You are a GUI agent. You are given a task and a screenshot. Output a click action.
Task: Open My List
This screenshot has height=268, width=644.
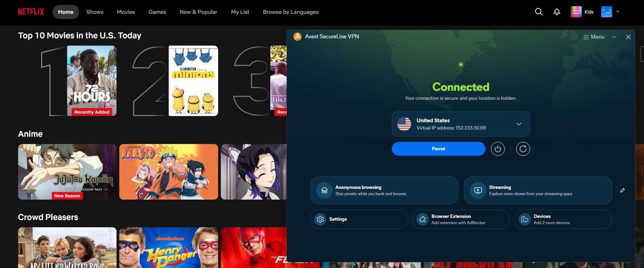point(240,12)
